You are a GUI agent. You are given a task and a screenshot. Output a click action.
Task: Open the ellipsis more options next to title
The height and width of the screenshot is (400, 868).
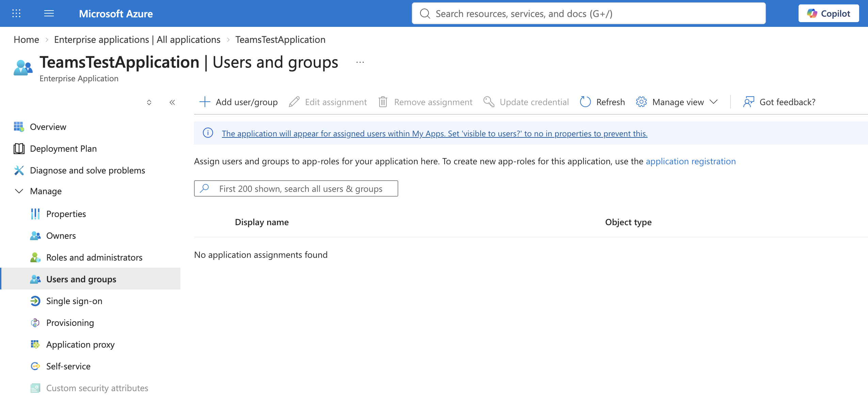pyautogui.click(x=360, y=62)
